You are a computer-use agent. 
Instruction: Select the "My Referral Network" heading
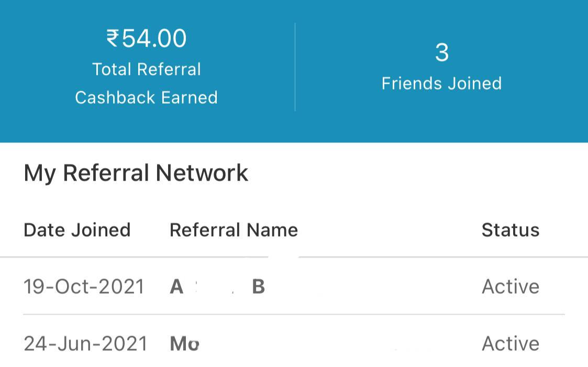pos(136,173)
